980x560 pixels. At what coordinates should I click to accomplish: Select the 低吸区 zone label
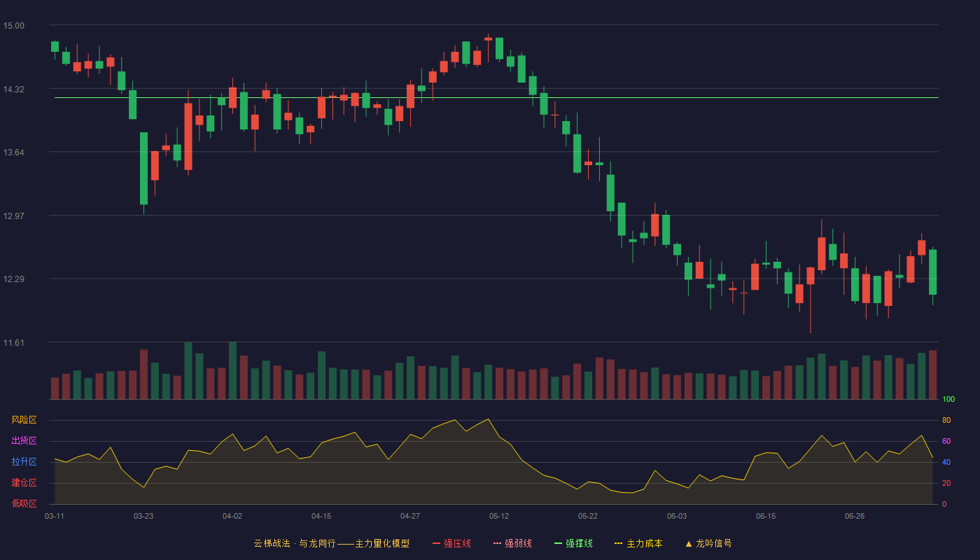24,503
